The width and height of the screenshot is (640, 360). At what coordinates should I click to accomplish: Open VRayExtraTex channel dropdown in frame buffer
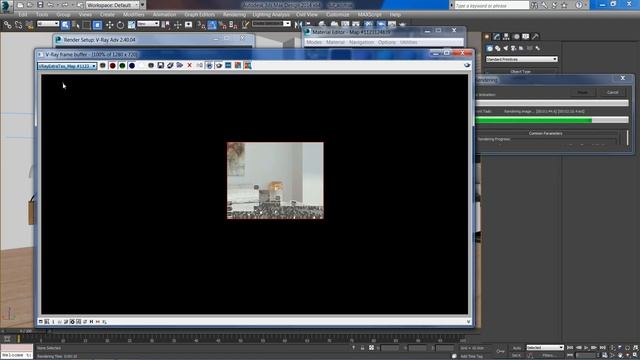[x=67, y=66]
